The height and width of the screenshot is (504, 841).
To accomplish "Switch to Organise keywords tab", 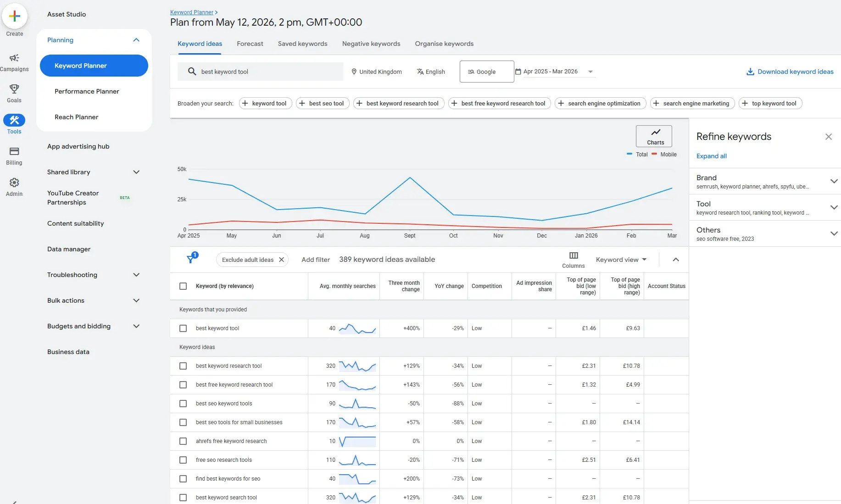I will click(x=444, y=44).
